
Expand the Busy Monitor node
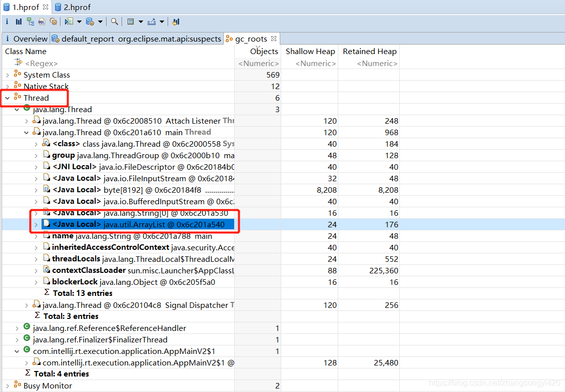tap(8, 386)
